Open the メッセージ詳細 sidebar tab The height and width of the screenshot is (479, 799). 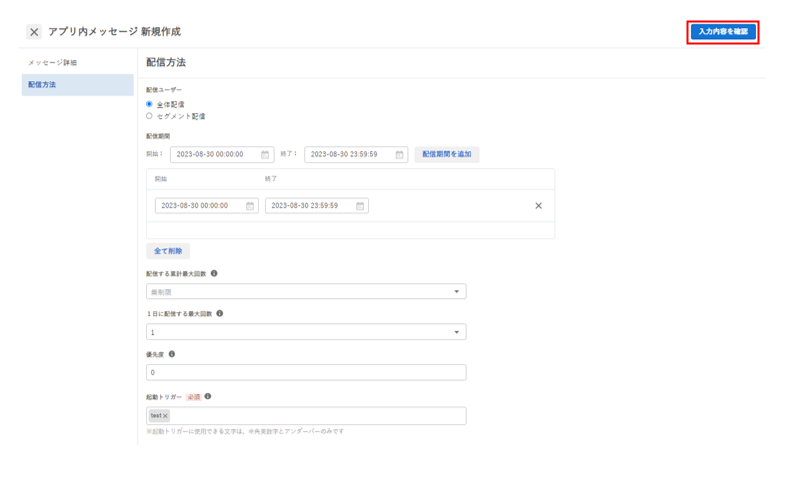(x=52, y=63)
